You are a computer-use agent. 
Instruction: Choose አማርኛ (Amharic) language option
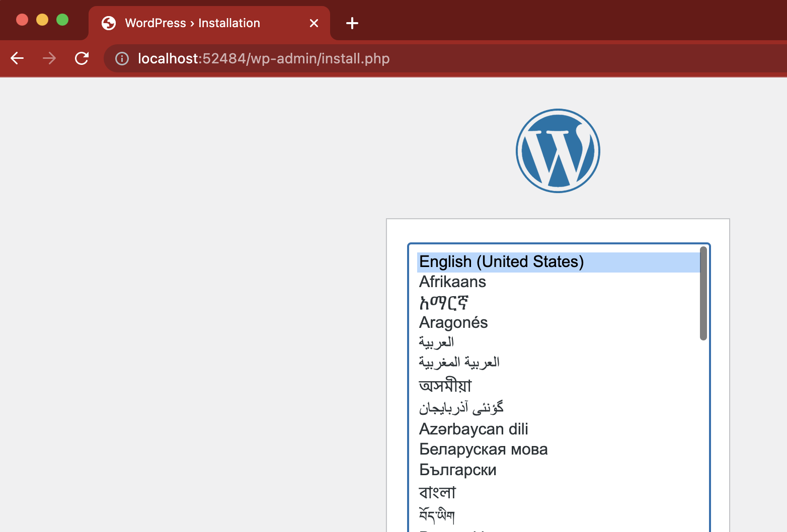pyautogui.click(x=559, y=302)
